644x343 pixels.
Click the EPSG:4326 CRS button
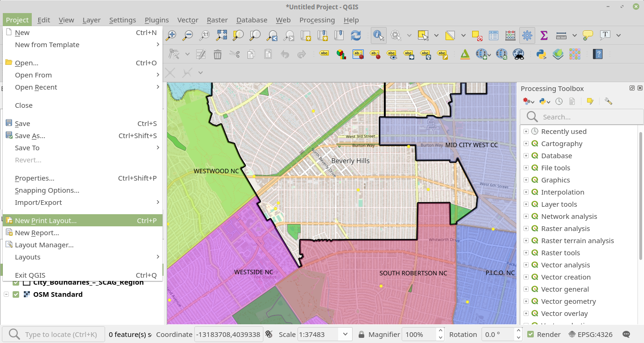click(x=590, y=334)
